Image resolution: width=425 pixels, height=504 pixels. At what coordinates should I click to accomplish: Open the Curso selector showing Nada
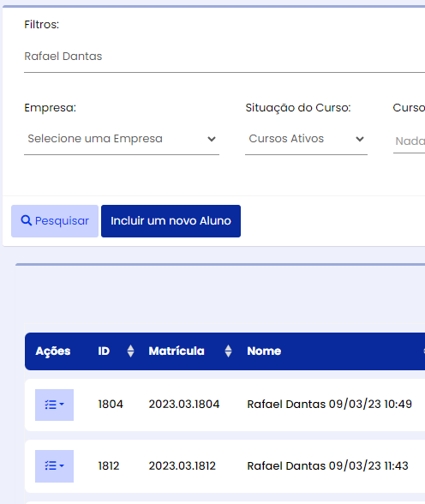coord(410,141)
